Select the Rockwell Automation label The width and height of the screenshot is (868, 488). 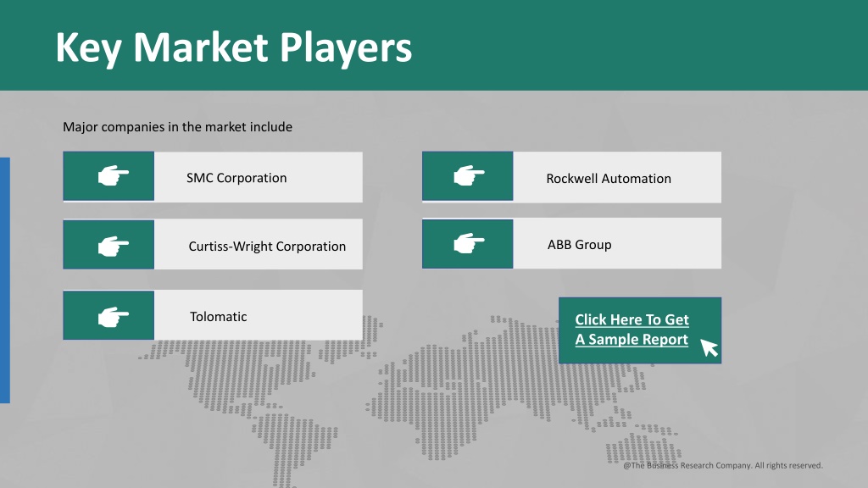tap(609, 178)
